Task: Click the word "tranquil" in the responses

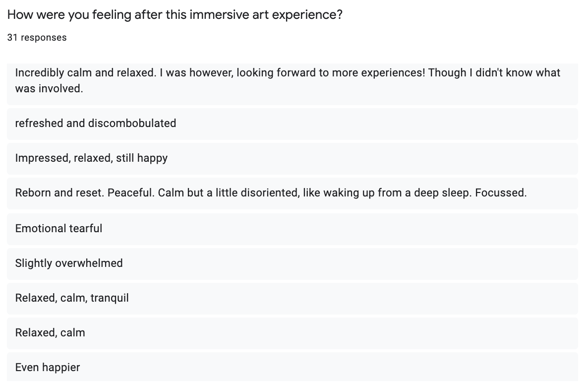Action: tap(110, 298)
